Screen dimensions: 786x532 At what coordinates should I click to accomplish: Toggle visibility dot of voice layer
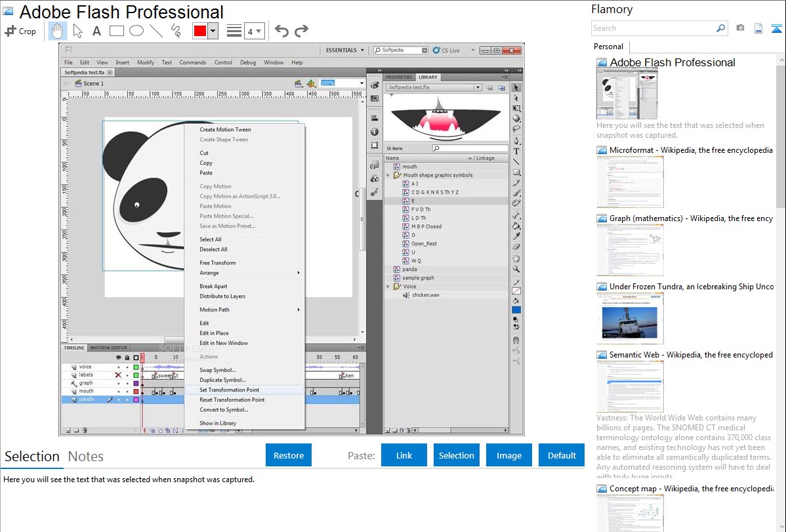click(x=119, y=367)
